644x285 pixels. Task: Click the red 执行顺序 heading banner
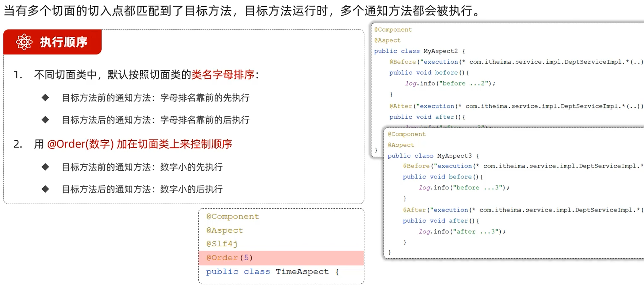pyautogui.click(x=52, y=42)
